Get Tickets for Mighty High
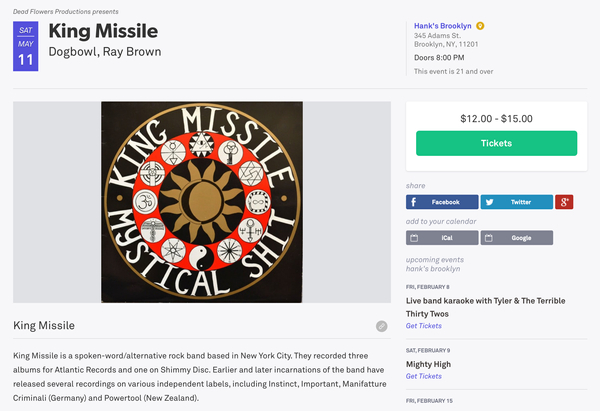Image resolution: width=600 pixels, height=411 pixels. click(x=423, y=376)
